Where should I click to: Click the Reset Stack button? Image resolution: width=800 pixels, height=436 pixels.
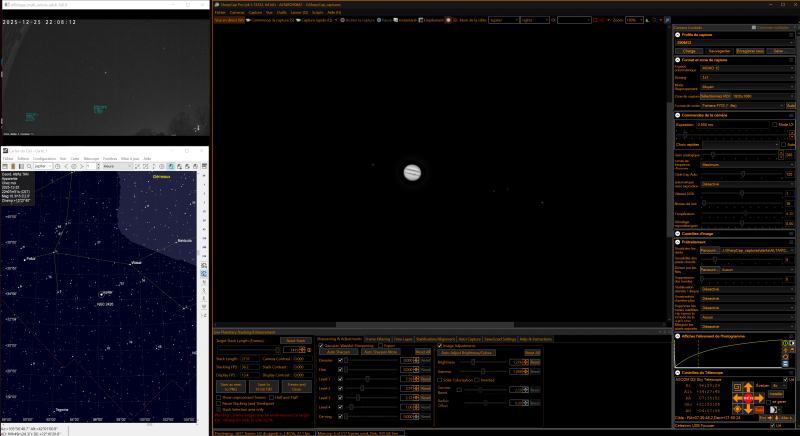[x=296, y=341]
